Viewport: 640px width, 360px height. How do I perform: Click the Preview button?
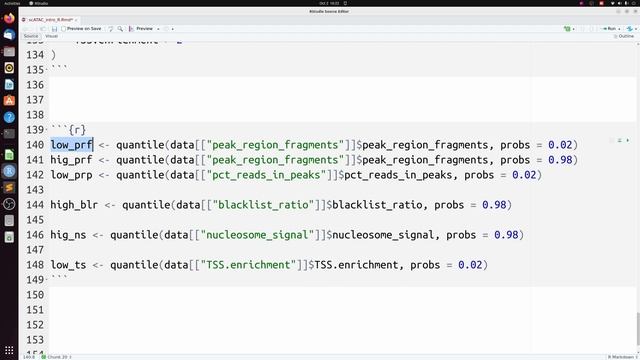point(141,29)
